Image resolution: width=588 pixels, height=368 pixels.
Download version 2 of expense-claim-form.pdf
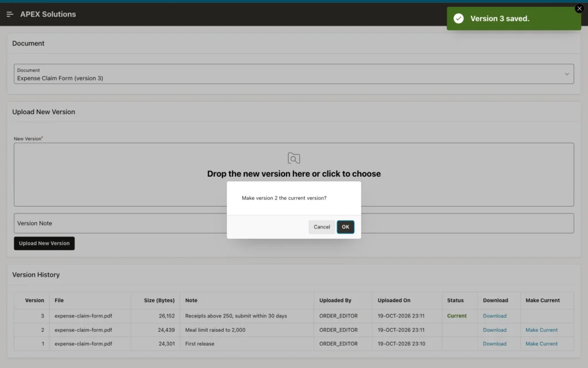click(x=494, y=330)
